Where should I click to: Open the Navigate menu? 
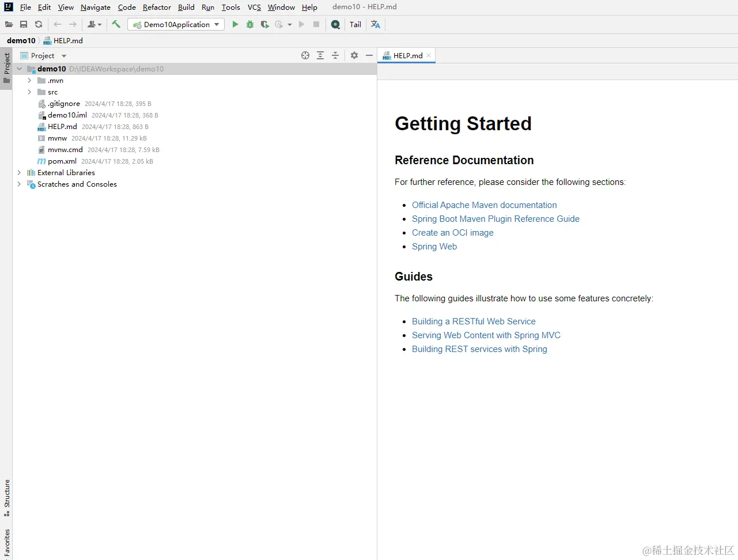[96, 7]
